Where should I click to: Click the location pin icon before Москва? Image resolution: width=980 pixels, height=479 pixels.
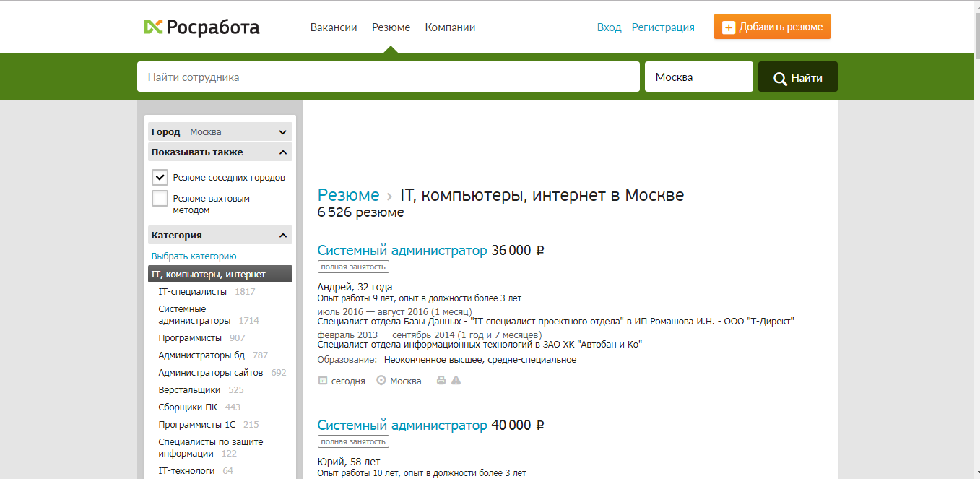tap(381, 380)
